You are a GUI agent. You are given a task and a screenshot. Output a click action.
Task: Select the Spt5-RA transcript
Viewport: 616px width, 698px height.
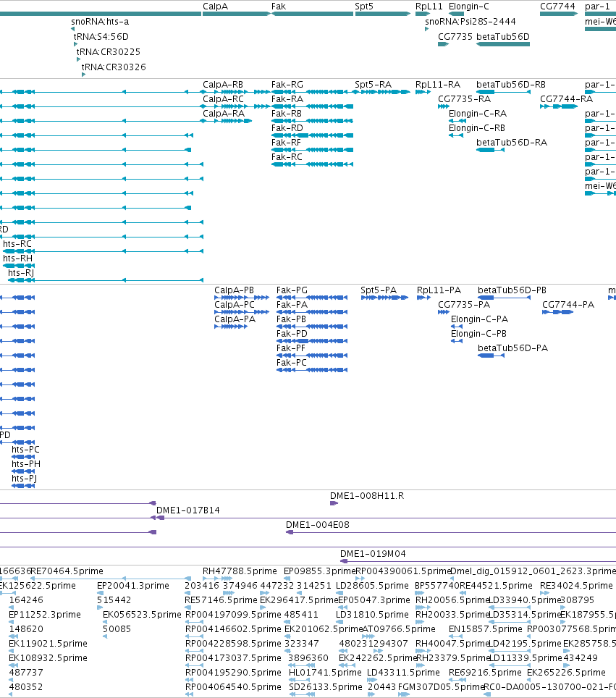pyautogui.click(x=381, y=92)
